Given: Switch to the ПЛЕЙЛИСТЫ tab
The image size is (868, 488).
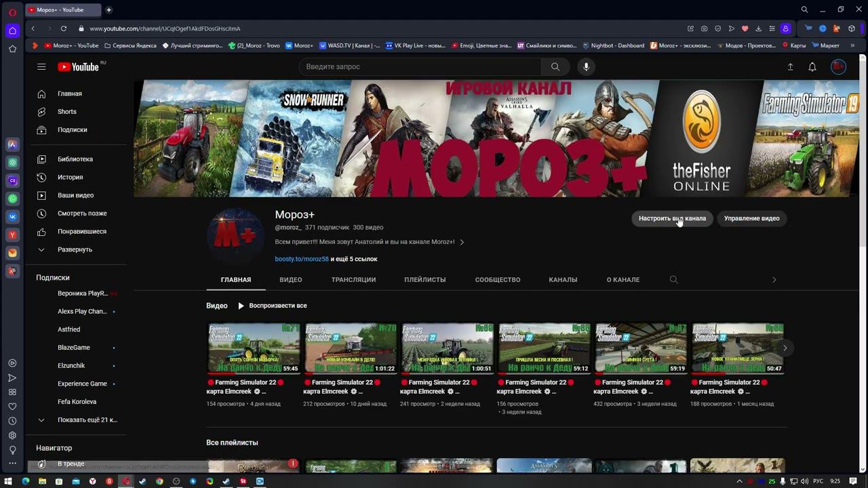Looking at the screenshot, I should tap(425, 279).
